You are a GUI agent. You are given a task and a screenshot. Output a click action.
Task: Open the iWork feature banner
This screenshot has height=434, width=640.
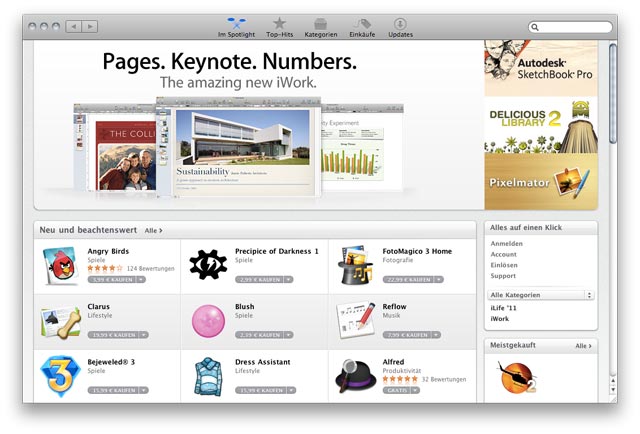pyautogui.click(x=259, y=125)
